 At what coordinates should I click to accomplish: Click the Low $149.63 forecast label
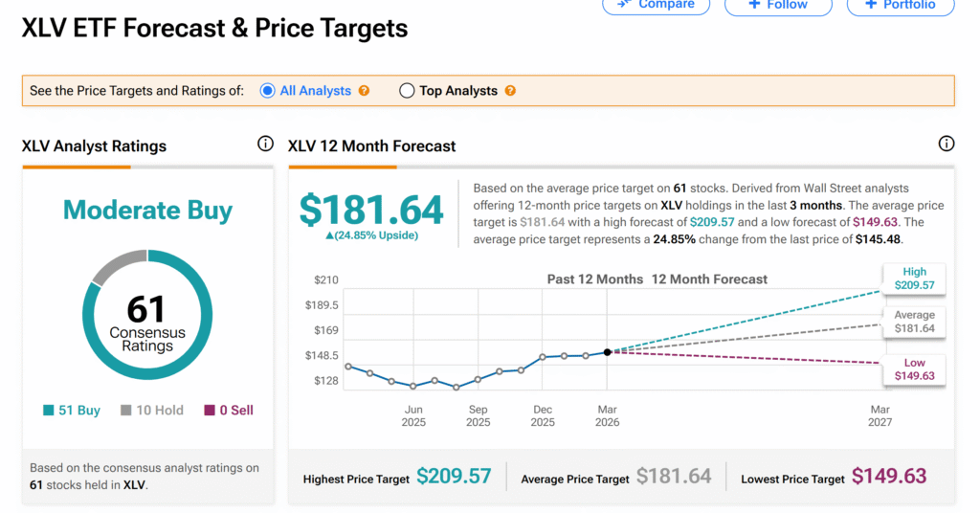click(x=914, y=369)
